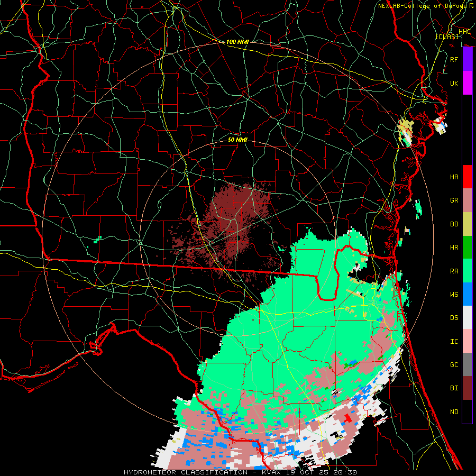Click the ND black legend swatch
The image size is (476, 476).
coord(467,411)
